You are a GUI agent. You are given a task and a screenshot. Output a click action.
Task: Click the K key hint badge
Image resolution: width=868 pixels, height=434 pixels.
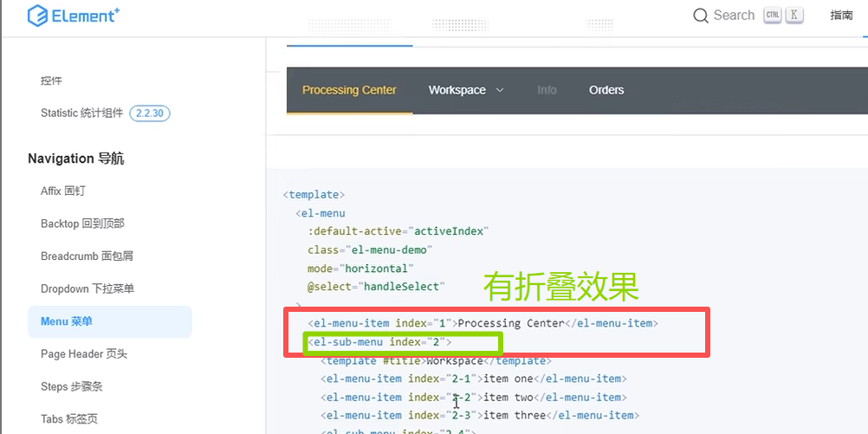coord(794,15)
